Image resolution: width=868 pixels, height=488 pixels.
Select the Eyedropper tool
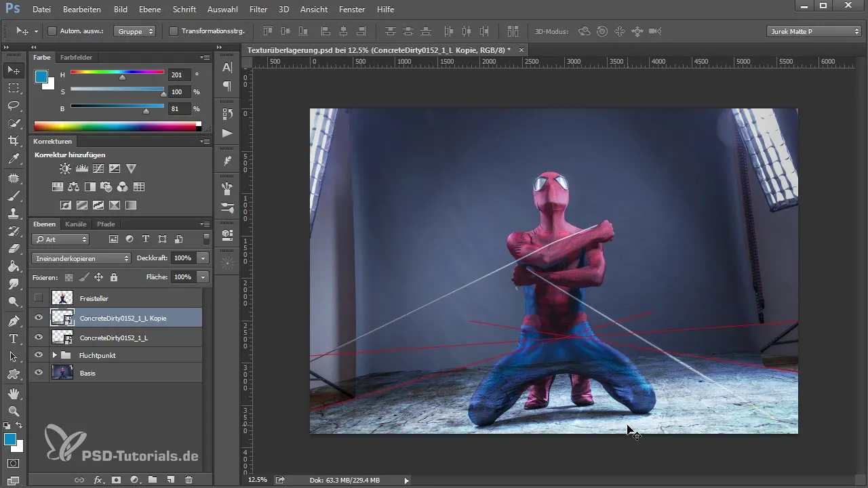pos(14,159)
